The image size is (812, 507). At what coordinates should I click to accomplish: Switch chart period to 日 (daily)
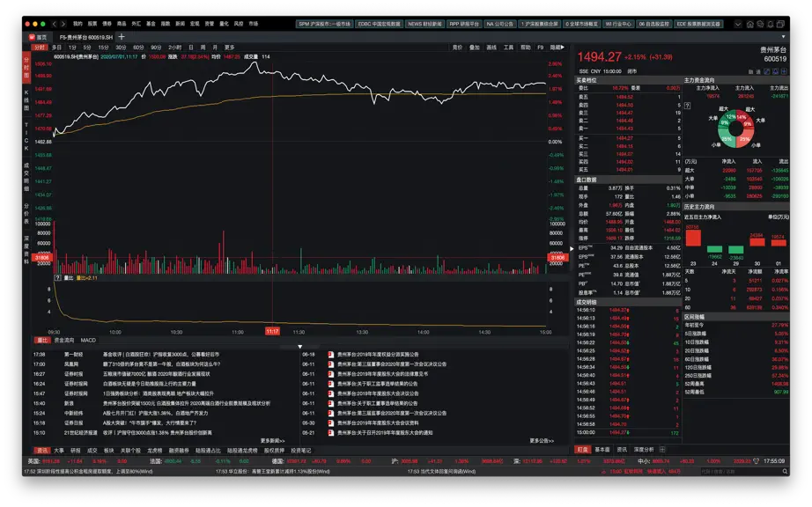coord(190,47)
